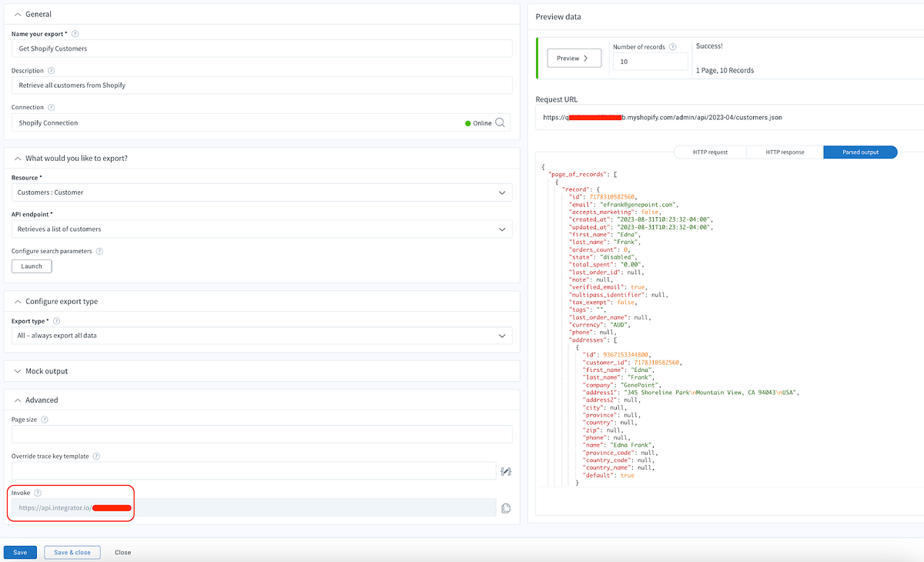Switch to the HTTP response tab
The image size is (924, 562).
(784, 152)
